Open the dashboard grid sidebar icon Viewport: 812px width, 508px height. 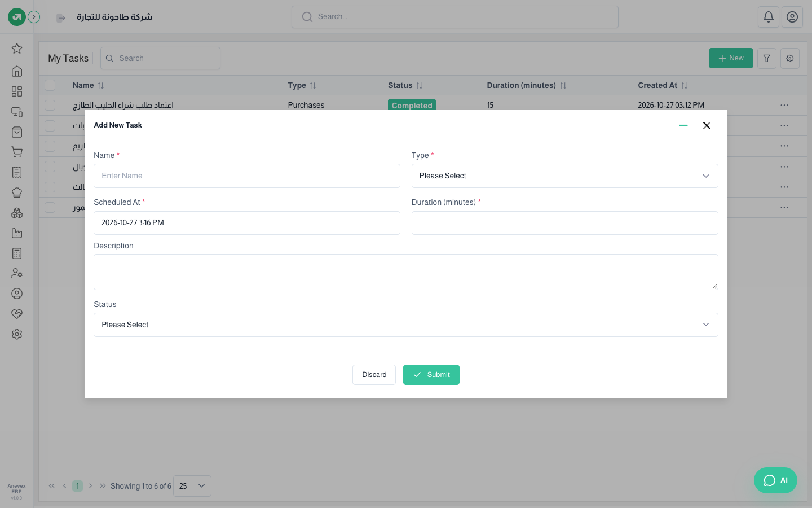coord(17,91)
